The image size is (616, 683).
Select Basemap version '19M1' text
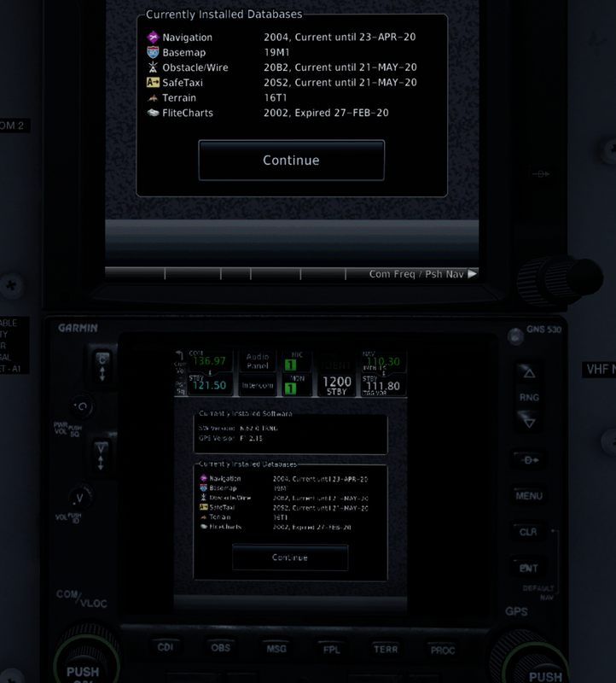click(276, 52)
